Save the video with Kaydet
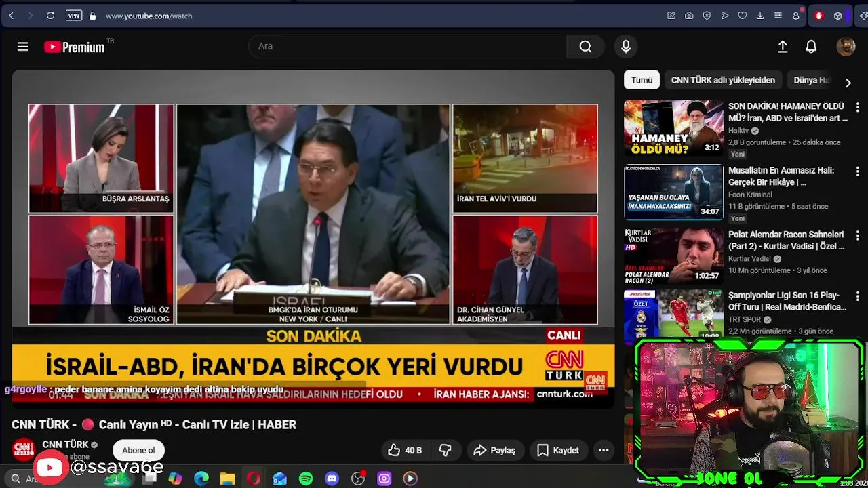 (558, 450)
